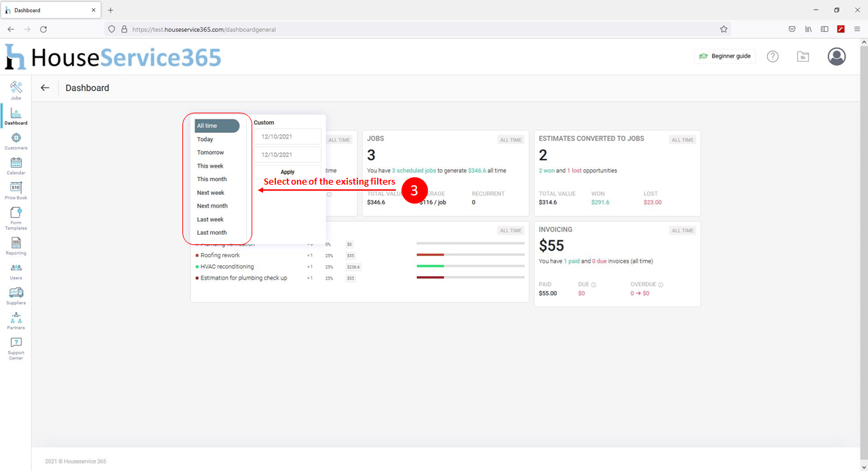Click the Custom end date field
The image size is (868, 471).
pyautogui.click(x=288, y=155)
